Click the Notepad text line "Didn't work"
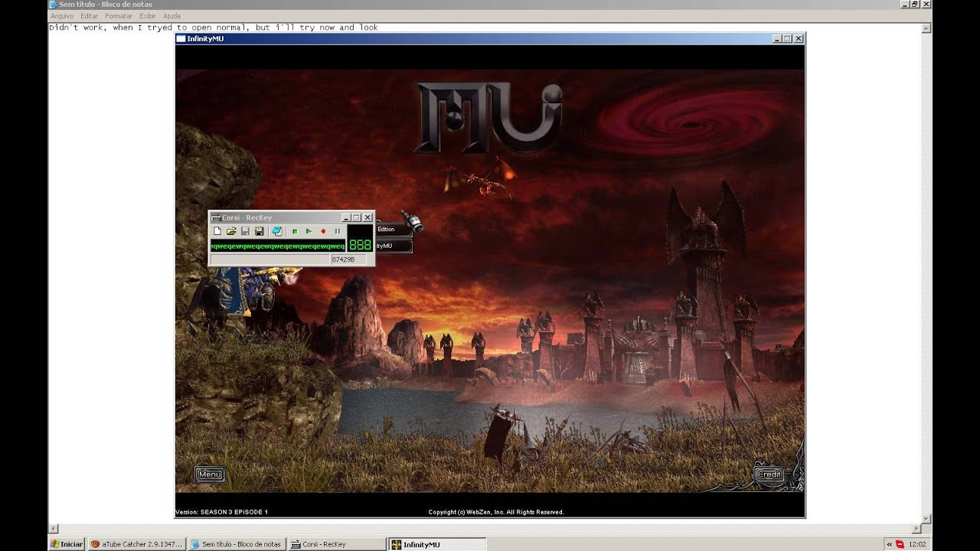Screen dimensions: 980x551 (x=214, y=28)
